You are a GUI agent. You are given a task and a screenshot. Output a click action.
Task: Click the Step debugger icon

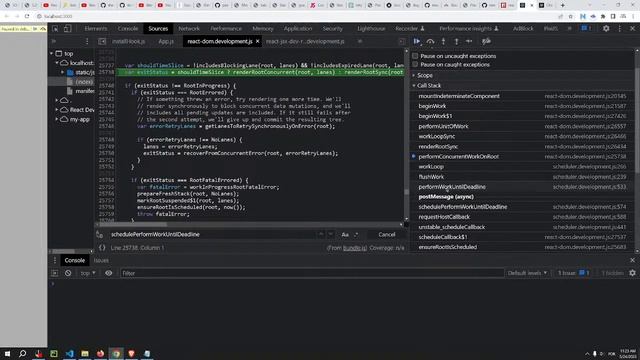[x=469, y=41]
